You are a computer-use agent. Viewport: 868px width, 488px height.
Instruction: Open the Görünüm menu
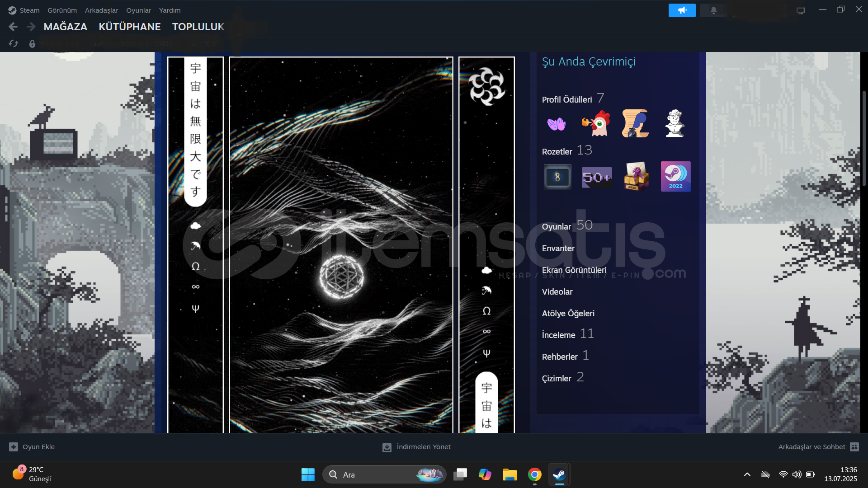click(x=62, y=10)
